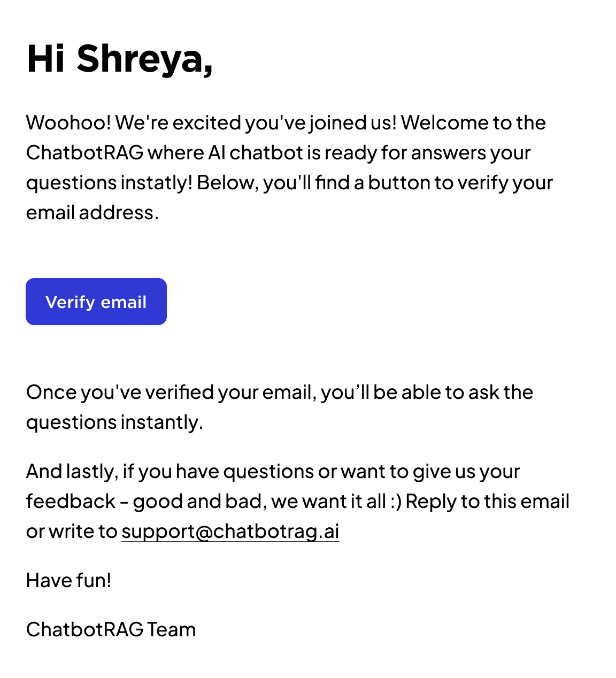Click the blue Verify email button
Image resolution: width=616 pixels, height=678 pixels.
[x=96, y=302]
